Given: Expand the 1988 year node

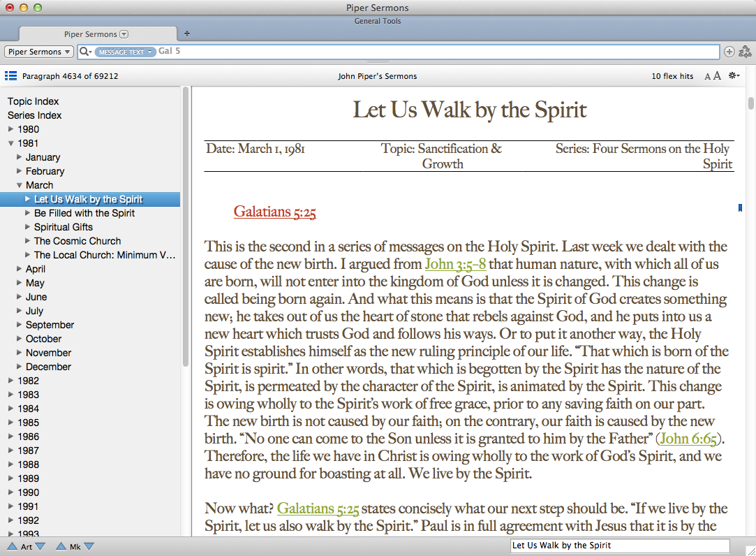Looking at the screenshot, I should pos(10,464).
